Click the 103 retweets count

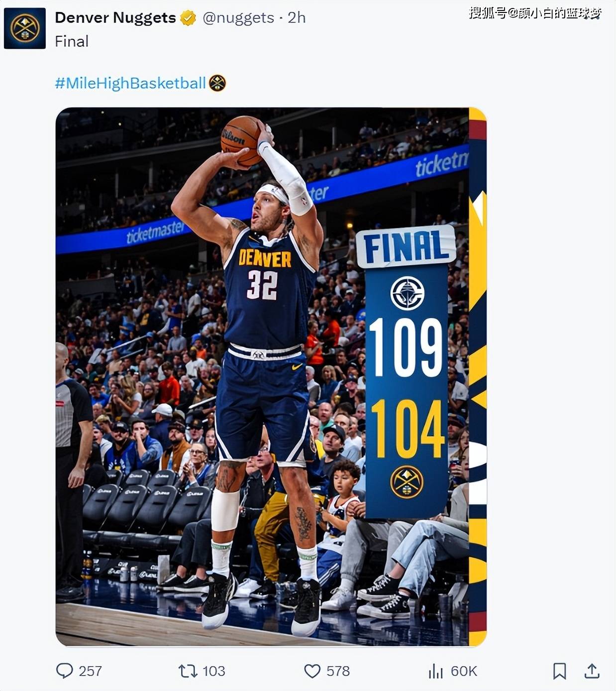[213, 671]
